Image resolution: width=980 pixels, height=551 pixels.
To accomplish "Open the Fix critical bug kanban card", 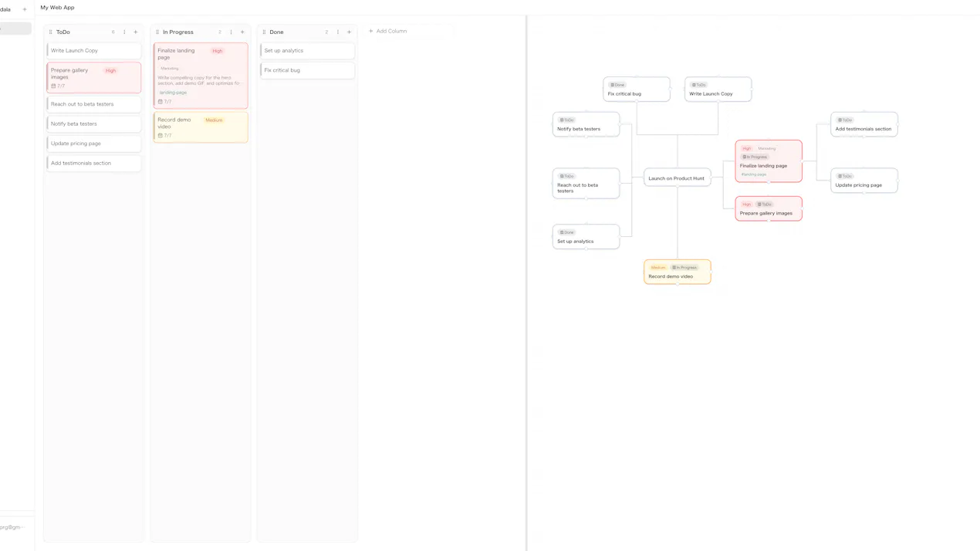I will tap(307, 70).
